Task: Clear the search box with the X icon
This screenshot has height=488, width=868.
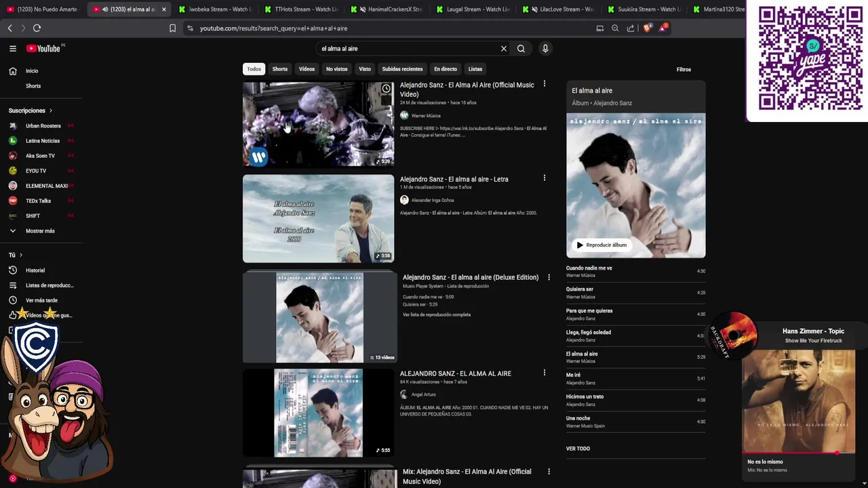Action: point(504,49)
